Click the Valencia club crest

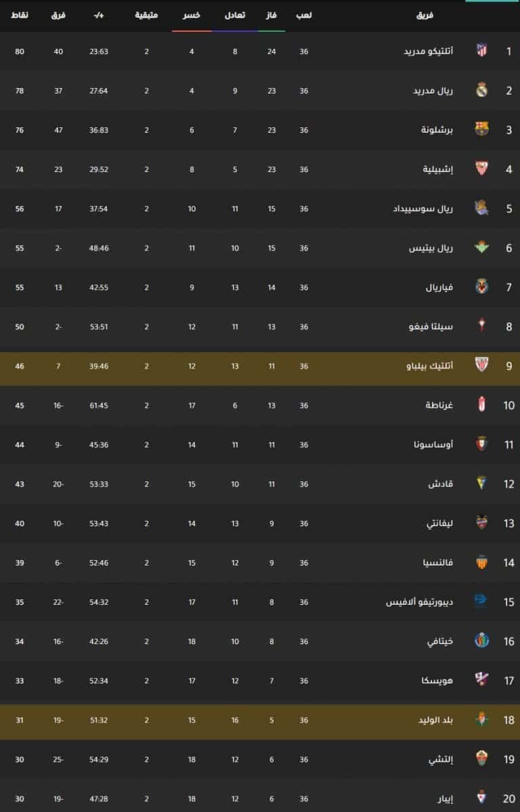click(481, 562)
